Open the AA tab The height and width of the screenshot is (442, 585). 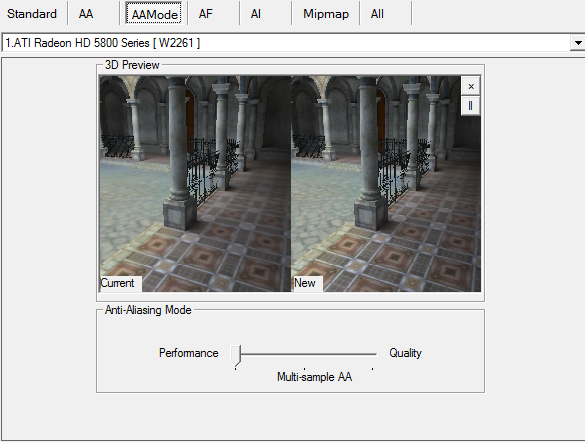click(86, 14)
